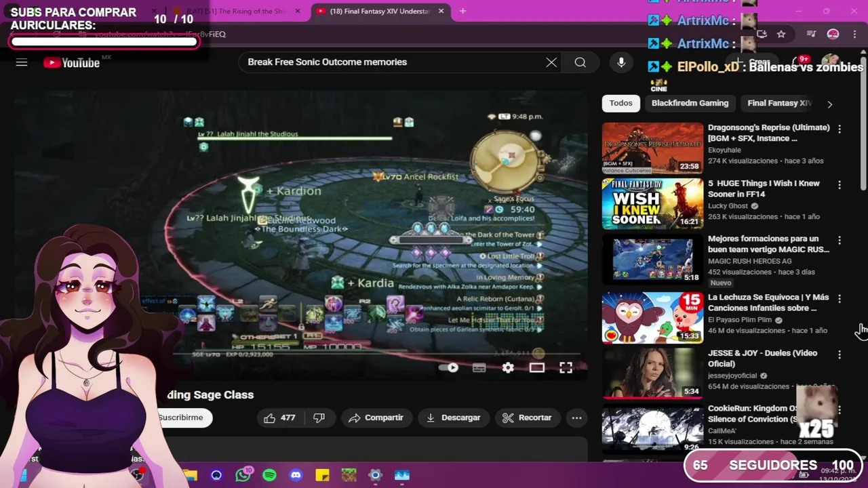Open WhatsApp from the taskbar
The height and width of the screenshot is (488, 868).
[x=243, y=475]
